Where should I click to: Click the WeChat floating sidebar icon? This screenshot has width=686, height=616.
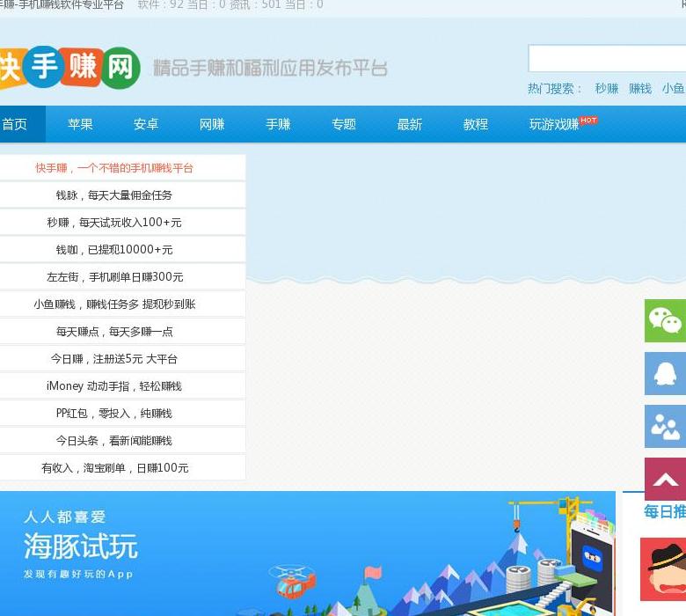(665, 321)
